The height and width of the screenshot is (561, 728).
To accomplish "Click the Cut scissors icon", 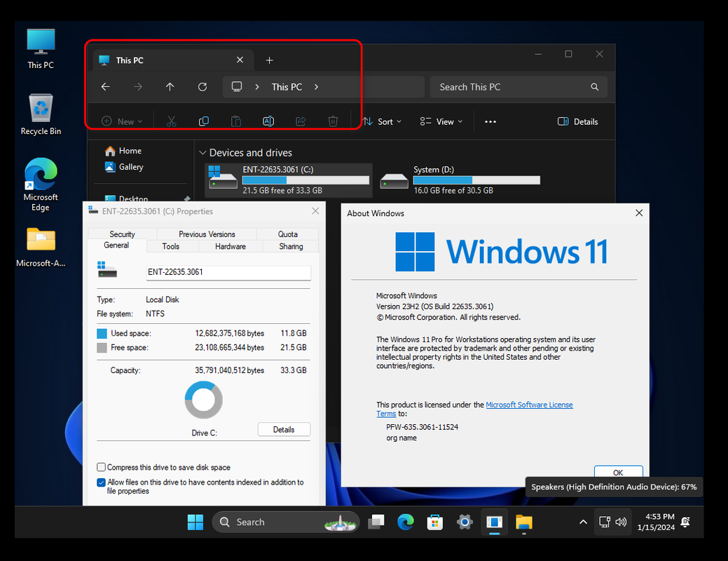I will (x=172, y=122).
